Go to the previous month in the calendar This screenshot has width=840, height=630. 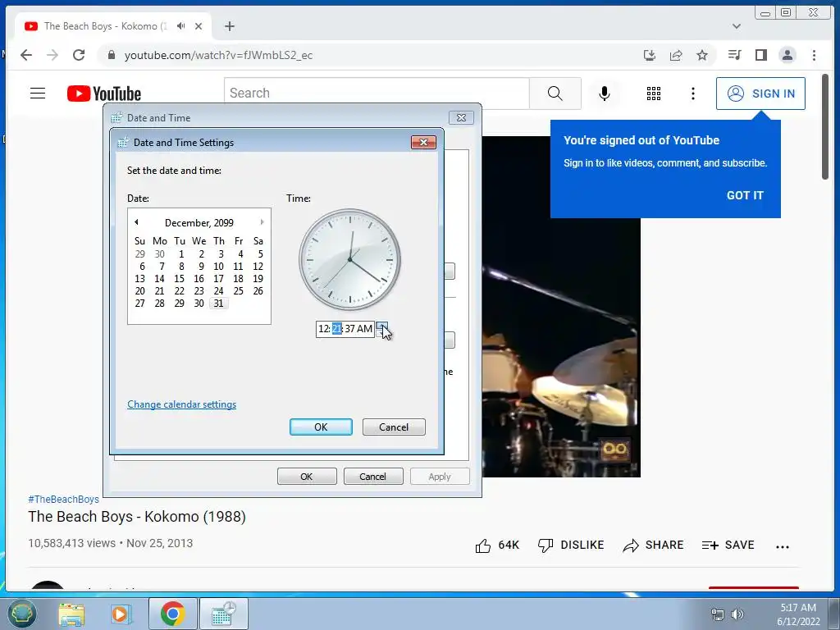coord(136,221)
